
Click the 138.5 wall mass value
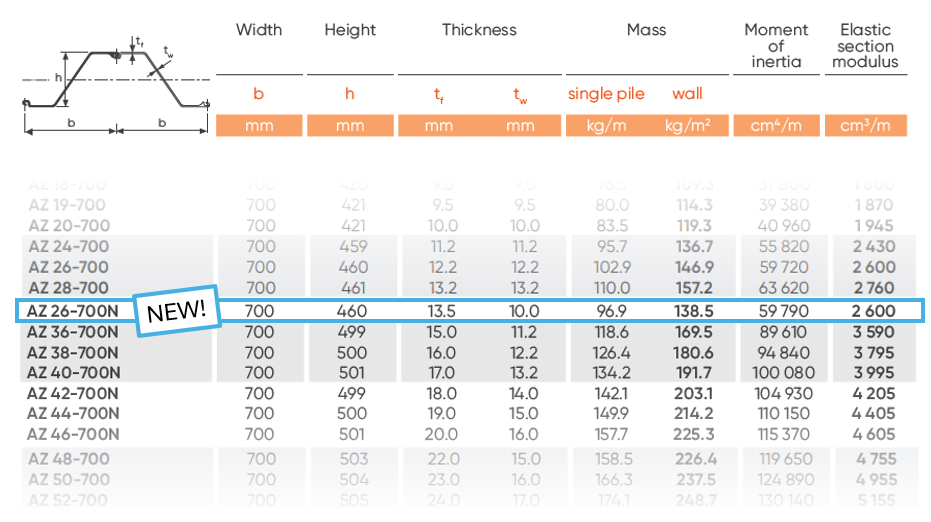point(694,311)
